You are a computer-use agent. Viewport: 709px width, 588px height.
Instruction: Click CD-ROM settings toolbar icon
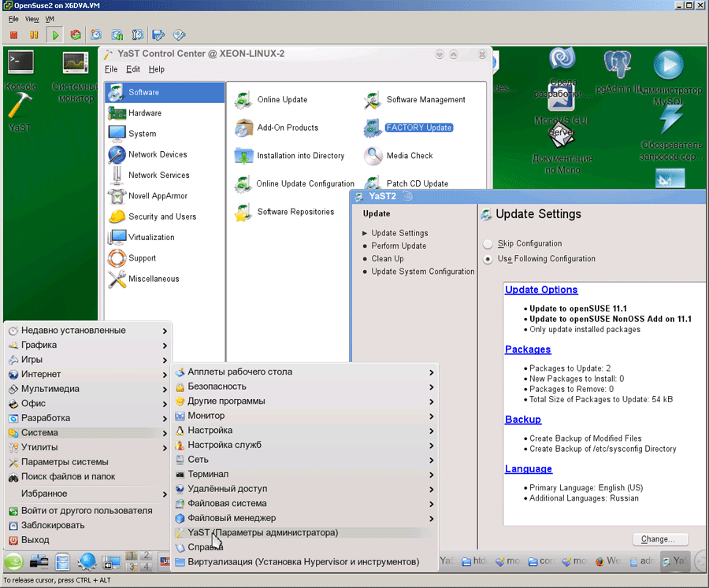point(180,35)
